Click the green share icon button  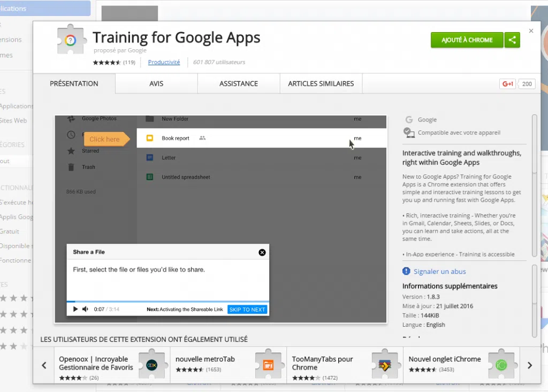pyautogui.click(x=512, y=40)
